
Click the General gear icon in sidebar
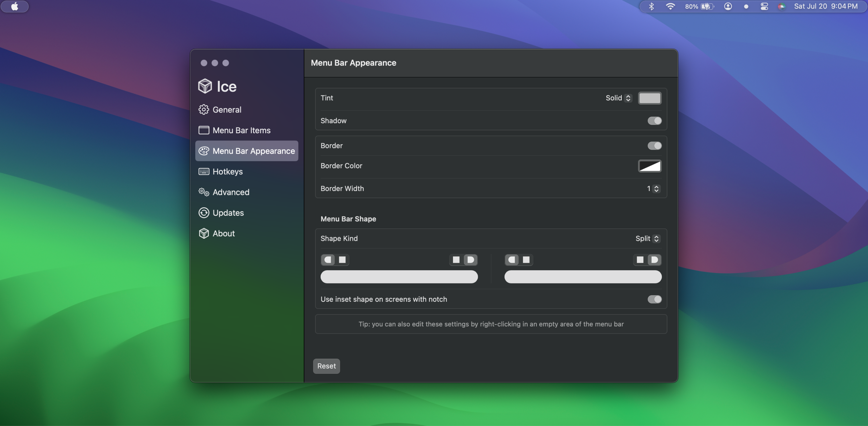203,110
